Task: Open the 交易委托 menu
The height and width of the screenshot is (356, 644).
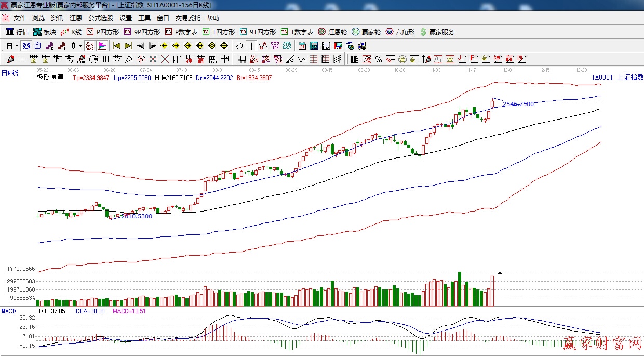Action: (x=187, y=18)
